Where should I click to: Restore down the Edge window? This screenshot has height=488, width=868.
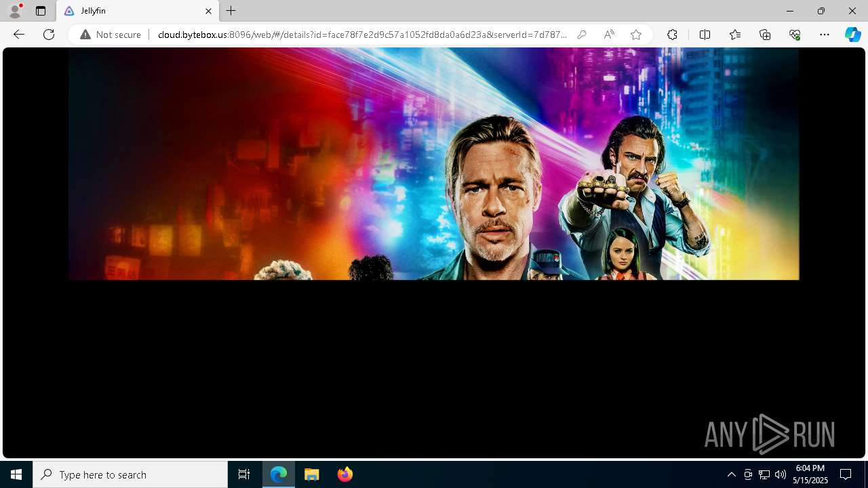821,11
